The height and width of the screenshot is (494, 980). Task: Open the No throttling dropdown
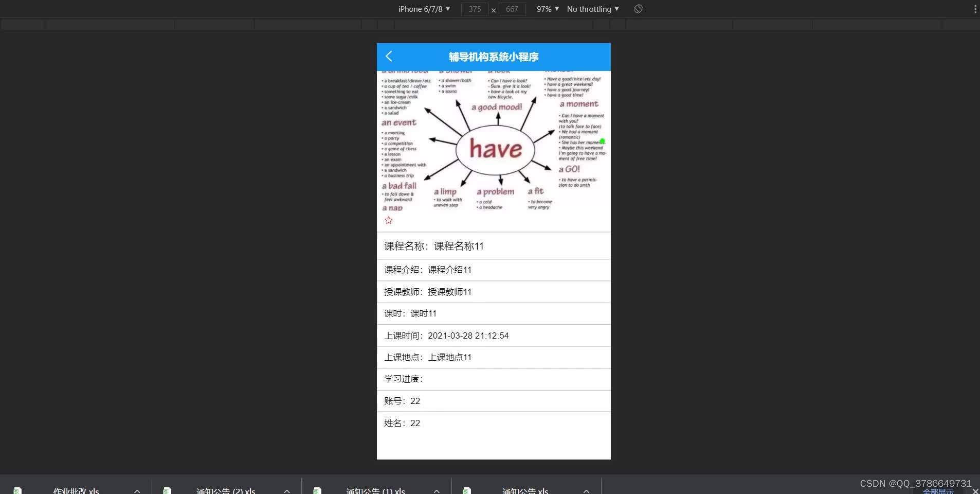click(593, 9)
